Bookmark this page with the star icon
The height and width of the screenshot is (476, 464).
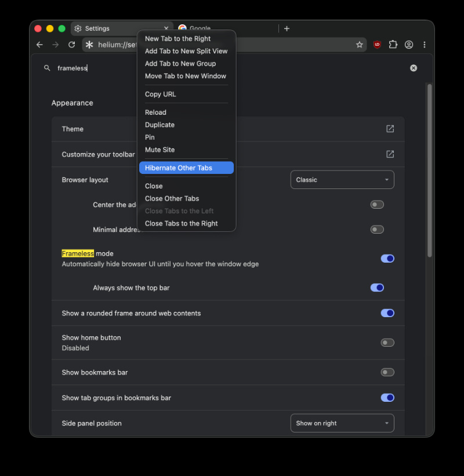click(x=360, y=45)
